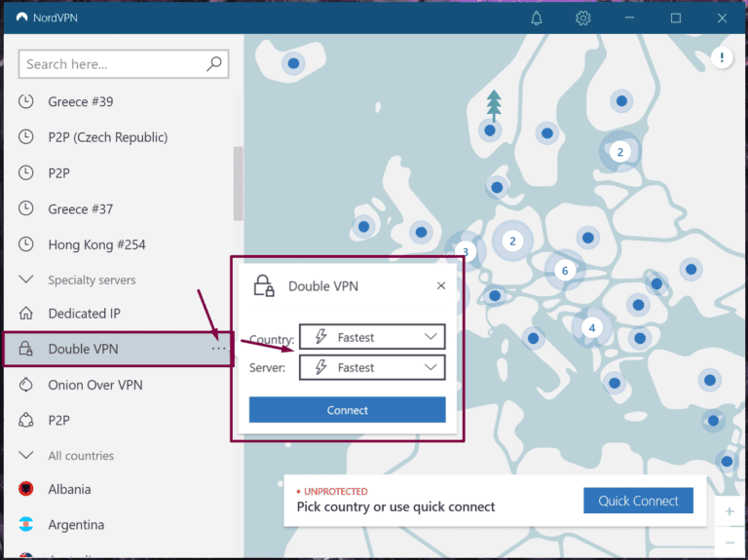
Task: Click the exclamation alert icon on map
Action: click(x=722, y=58)
